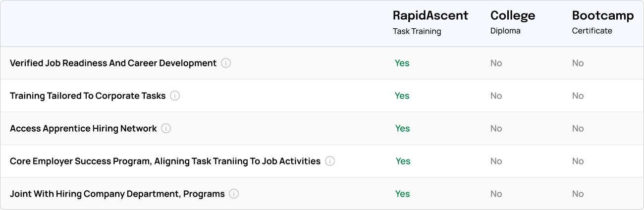Select the Bootcamp column header
This screenshot has width=644, height=210.
603,15
